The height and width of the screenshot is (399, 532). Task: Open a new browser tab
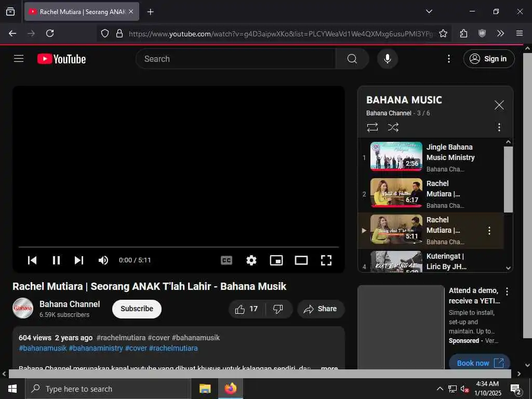[150, 12]
